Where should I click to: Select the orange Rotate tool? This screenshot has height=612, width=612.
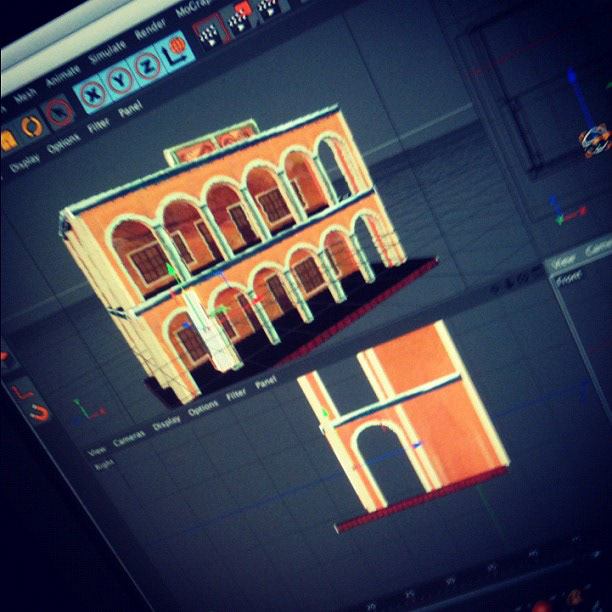[x=30, y=127]
